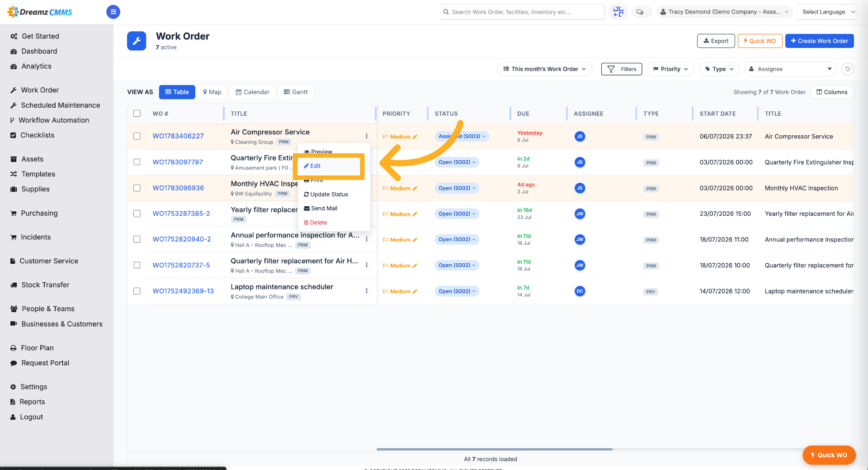Image resolution: width=868 pixels, height=470 pixels.
Task: Open status dropdown for Quarterly Fire Extinguisher
Action: (x=457, y=162)
